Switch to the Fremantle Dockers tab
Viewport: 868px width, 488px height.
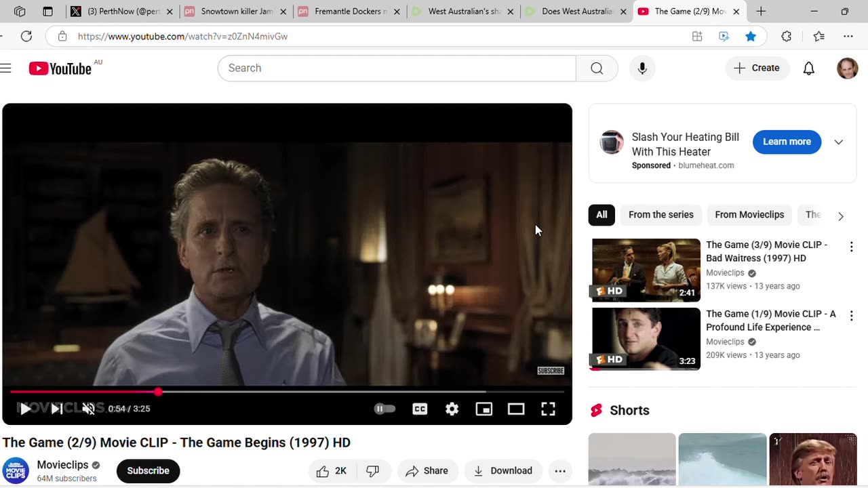point(350,12)
